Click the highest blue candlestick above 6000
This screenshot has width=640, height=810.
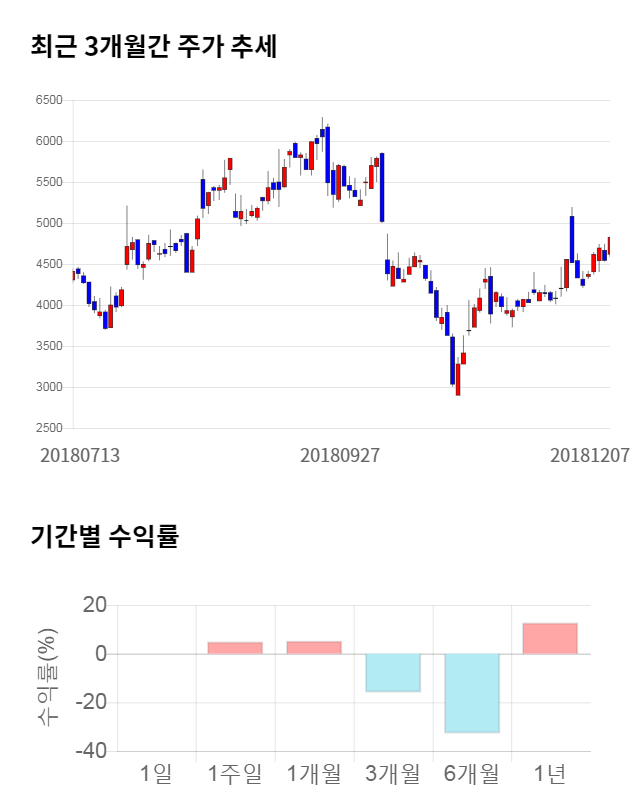pyautogui.click(x=327, y=150)
